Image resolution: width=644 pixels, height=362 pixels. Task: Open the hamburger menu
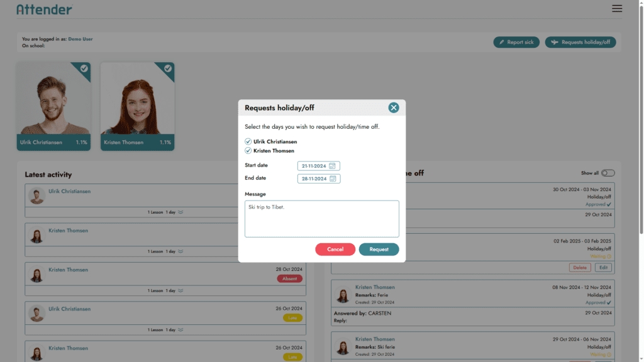617,9
